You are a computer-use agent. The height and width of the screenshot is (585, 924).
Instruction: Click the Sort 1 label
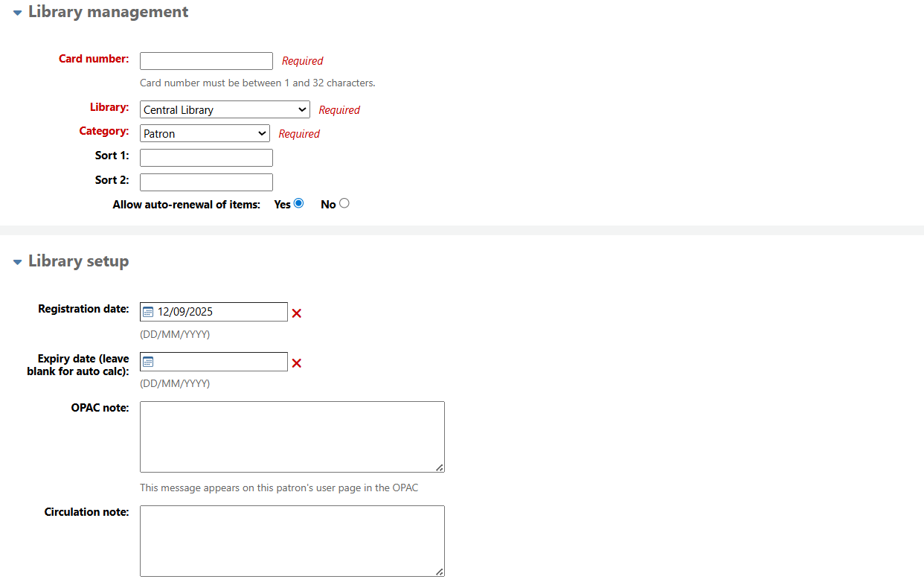pos(112,156)
